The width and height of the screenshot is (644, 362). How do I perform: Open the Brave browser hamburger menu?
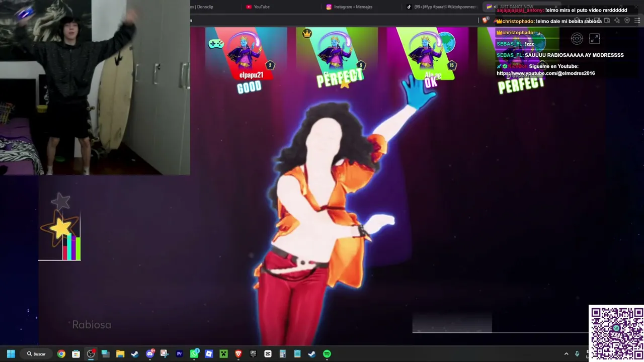click(x=637, y=21)
